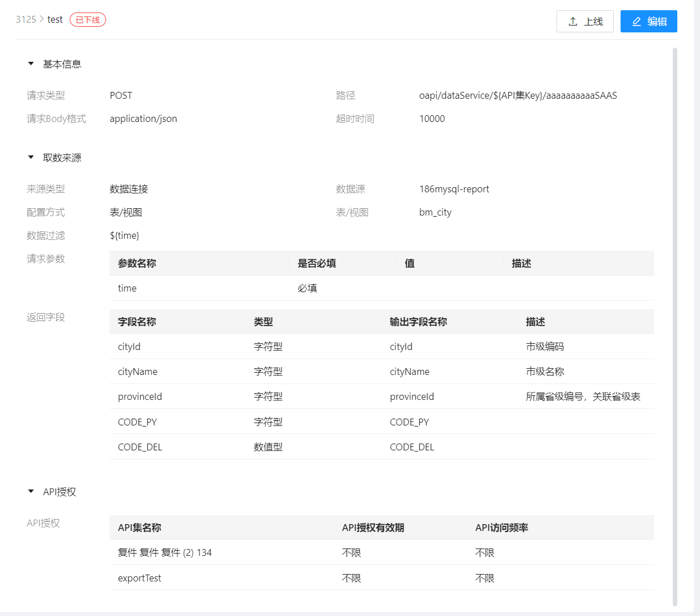Collapse the 取数来源 section

click(31, 158)
